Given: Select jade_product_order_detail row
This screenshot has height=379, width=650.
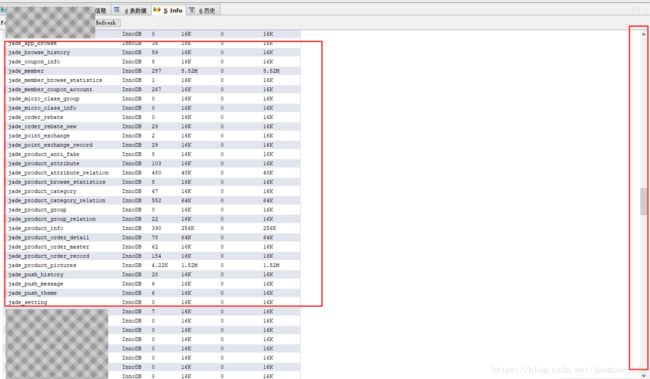Looking at the screenshot, I should pos(153,238).
